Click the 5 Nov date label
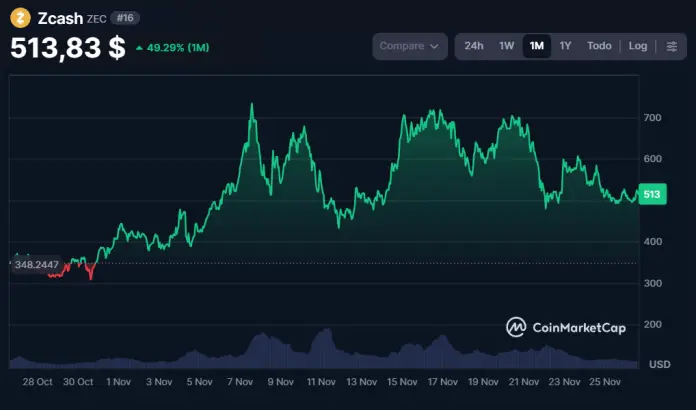 point(199,382)
